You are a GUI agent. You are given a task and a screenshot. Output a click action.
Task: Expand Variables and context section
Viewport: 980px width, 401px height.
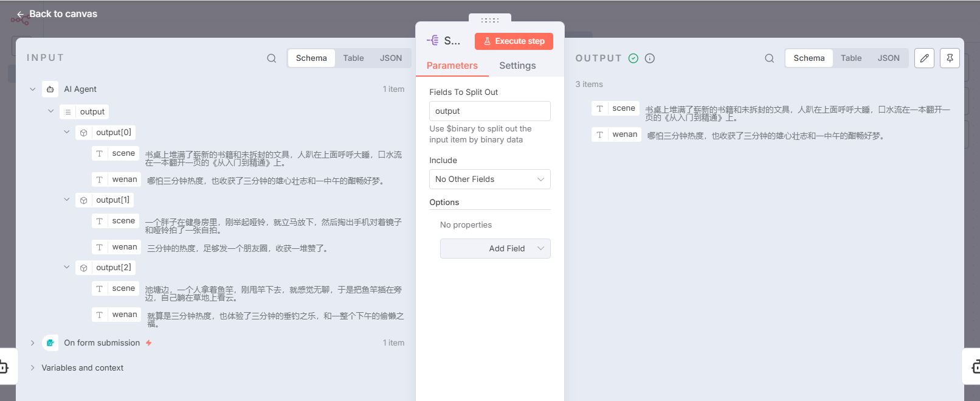33,368
